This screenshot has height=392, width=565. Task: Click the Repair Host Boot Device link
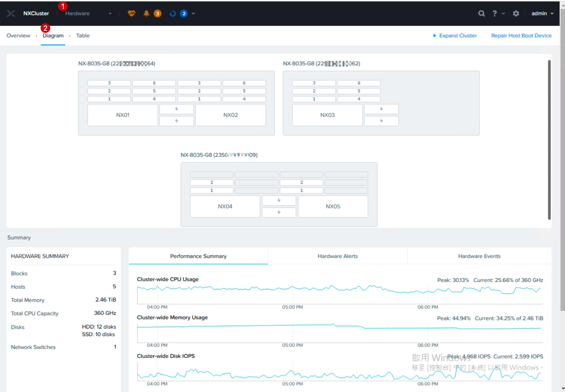coord(521,36)
